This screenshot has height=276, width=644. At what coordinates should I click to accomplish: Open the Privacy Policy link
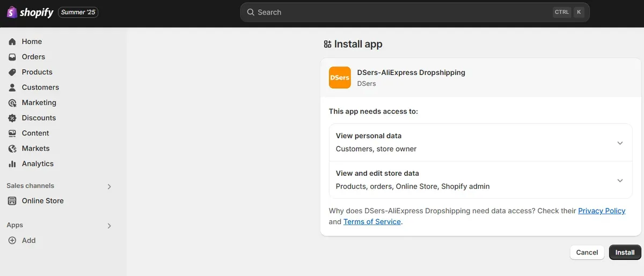[x=602, y=211]
